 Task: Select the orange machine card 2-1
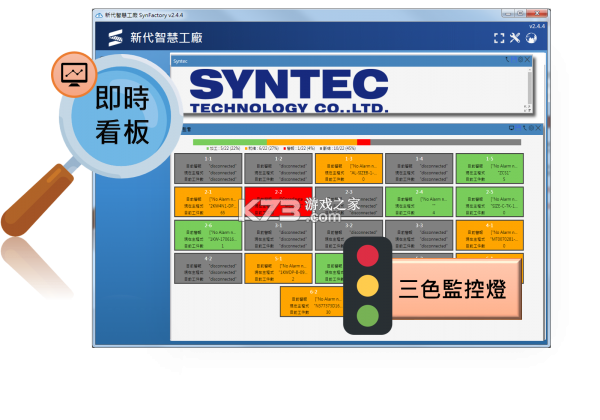pyautogui.click(x=208, y=202)
